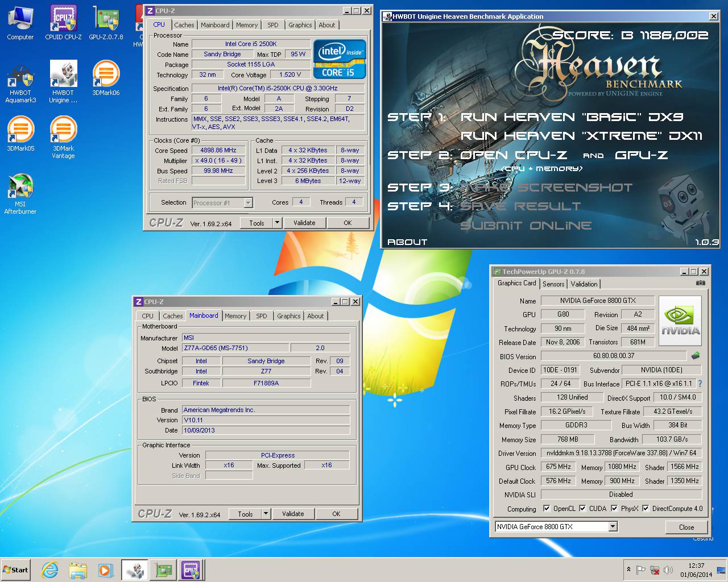Toggle DirectCompute 4.0 checkbox
This screenshot has width=728, height=582.
[x=646, y=509]
